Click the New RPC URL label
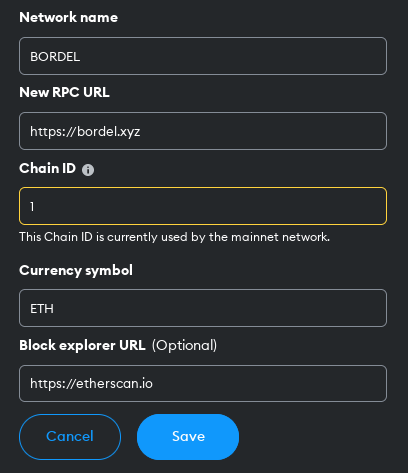The image size is (408, 473). (x=64, y=92)
